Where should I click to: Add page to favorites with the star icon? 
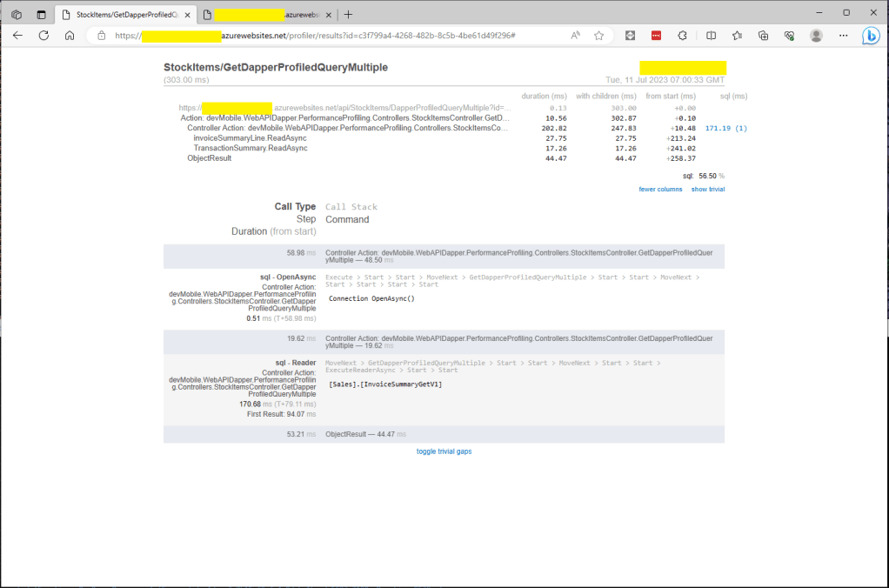(x=599, y=36)
